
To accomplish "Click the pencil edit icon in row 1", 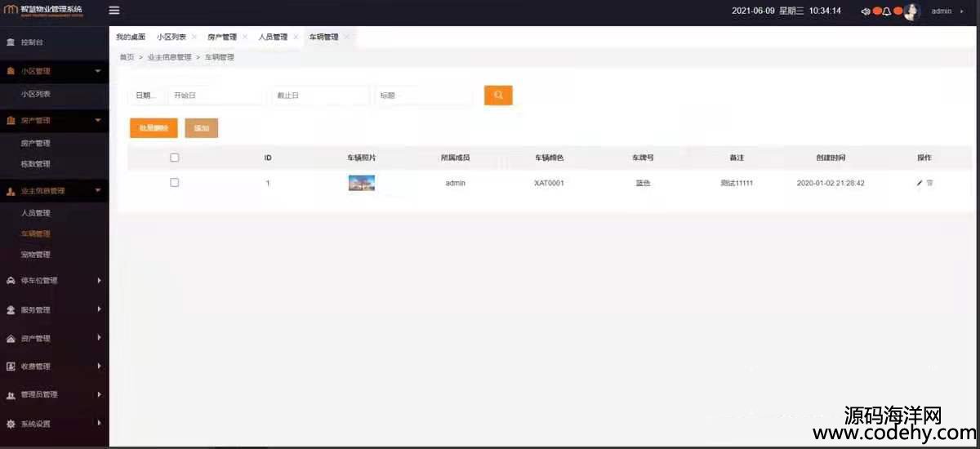I will pos(920,183).
